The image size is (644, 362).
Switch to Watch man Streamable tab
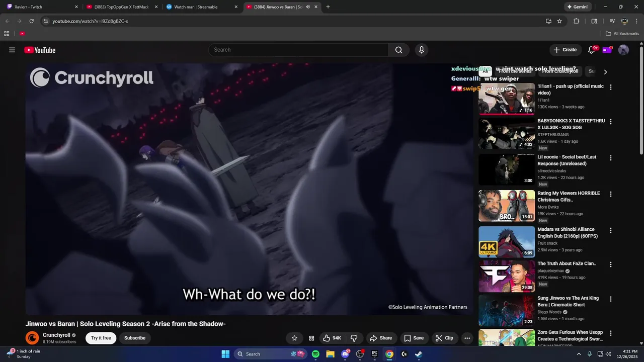pos(202,7)
